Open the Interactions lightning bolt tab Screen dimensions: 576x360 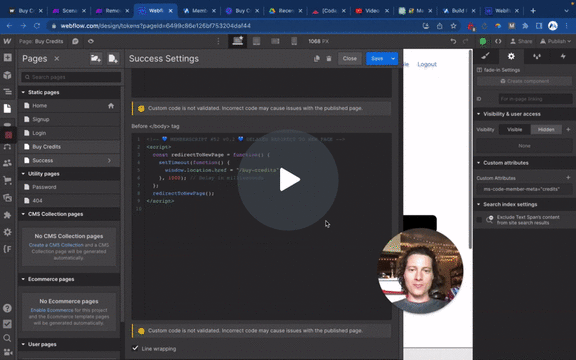pos(563,56)
